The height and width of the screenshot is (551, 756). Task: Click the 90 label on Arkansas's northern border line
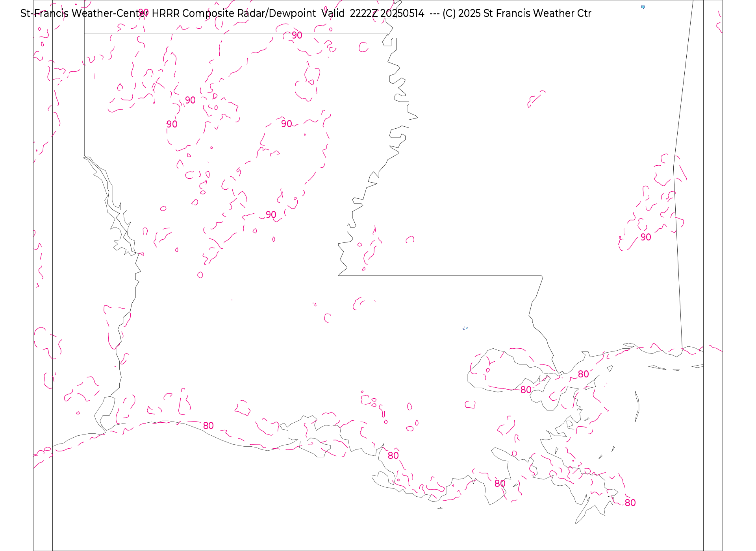[x=297, y=35]
